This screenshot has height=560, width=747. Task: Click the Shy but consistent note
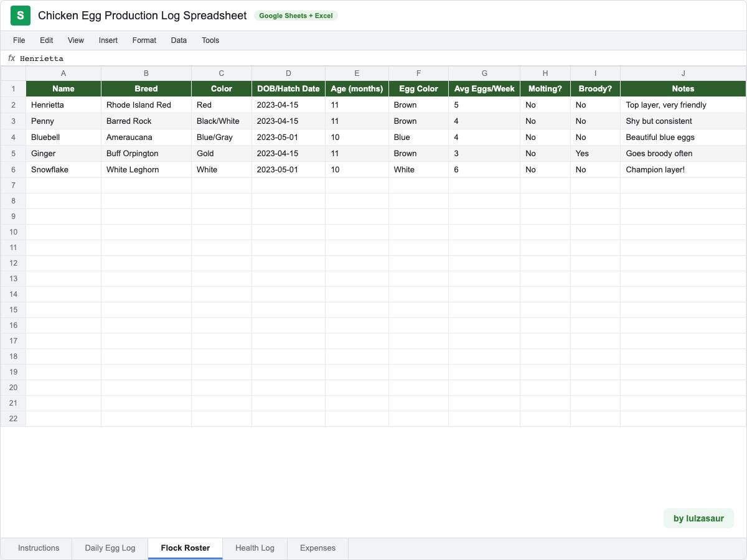pyautogui.click(x=683, y=121)
